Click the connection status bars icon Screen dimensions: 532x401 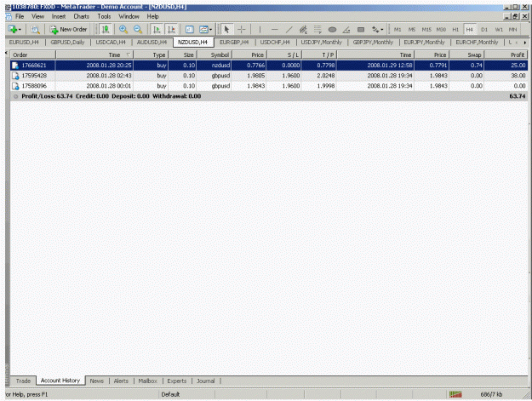coord(455,394)
